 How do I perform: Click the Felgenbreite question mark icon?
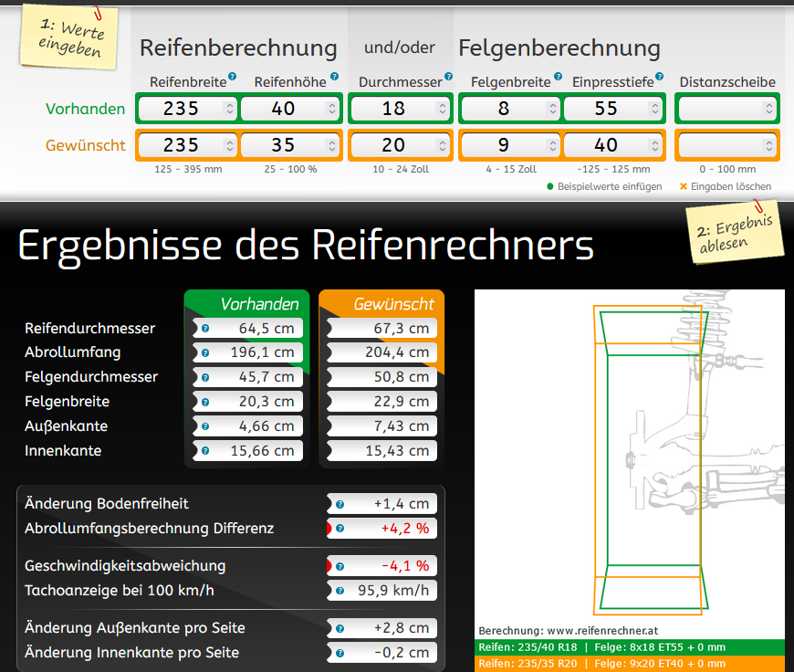[x=559, y=78]
